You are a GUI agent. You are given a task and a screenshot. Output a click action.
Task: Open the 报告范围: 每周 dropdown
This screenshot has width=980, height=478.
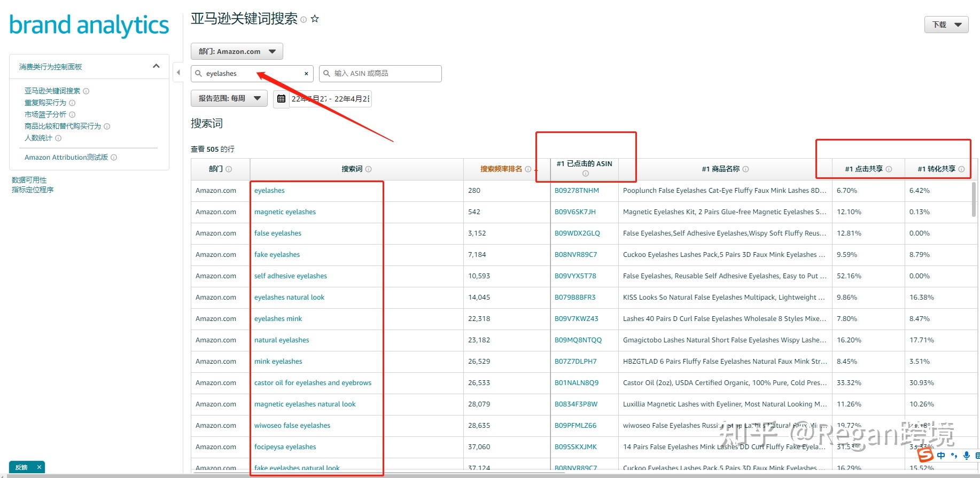click(229, 98)
